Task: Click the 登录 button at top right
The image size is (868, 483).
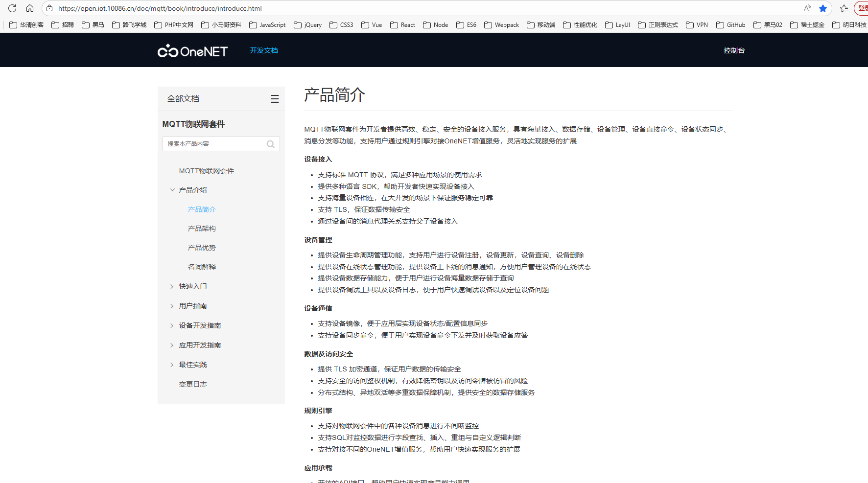Action: pyautogui.click(x=863, y=8)
